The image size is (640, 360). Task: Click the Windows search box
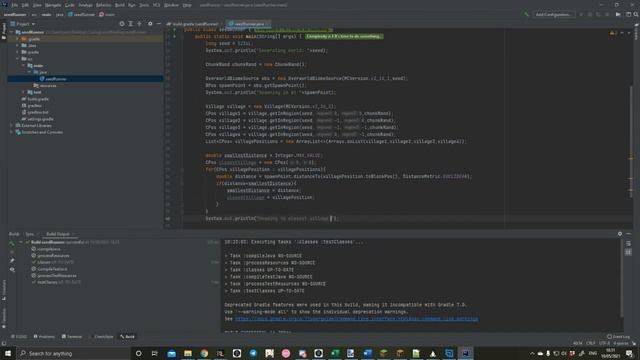pyautogui.click(x=73, y=353)
